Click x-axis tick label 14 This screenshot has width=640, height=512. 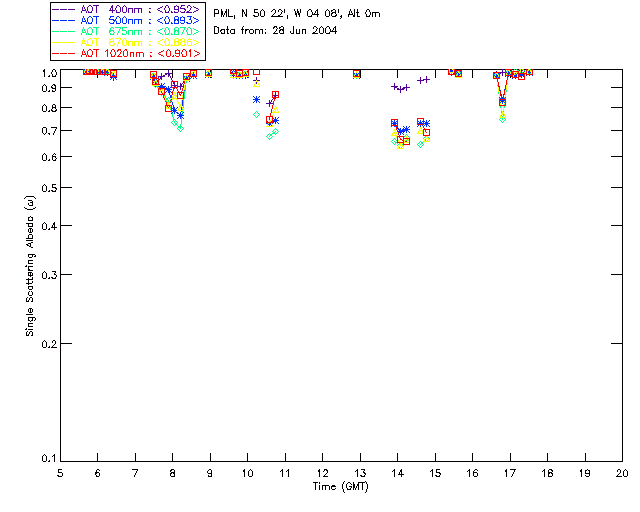(x=398, y=473)
